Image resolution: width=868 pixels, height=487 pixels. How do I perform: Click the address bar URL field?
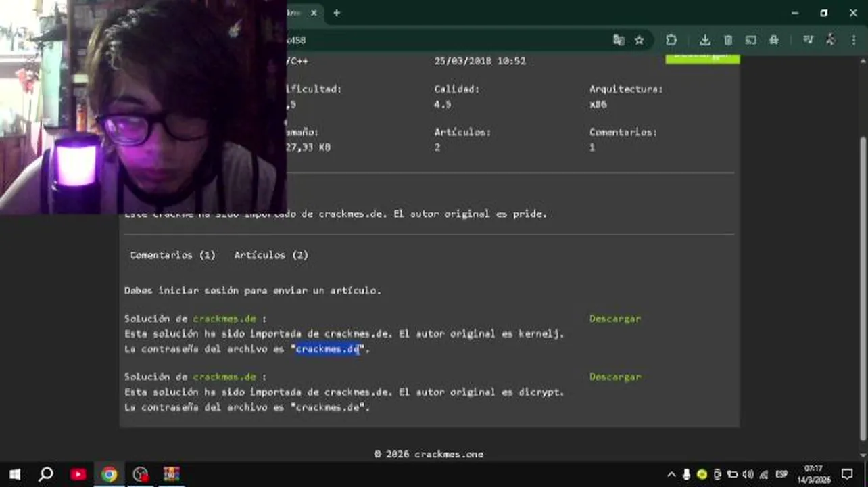click(x=446, y=40)
